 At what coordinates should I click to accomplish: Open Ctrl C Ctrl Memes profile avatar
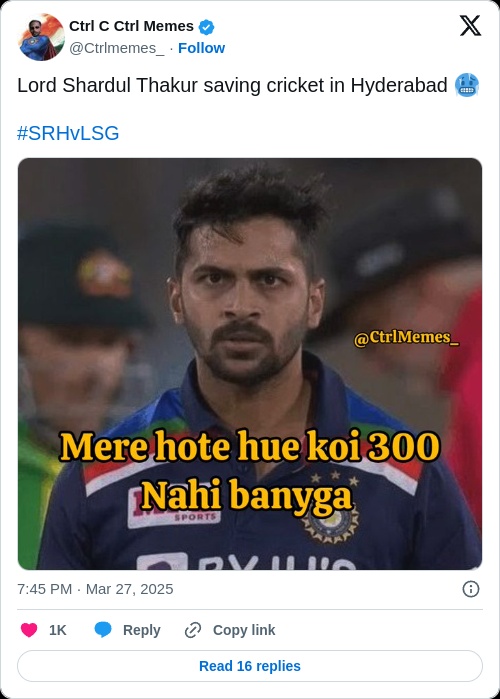(x=41, y=37)
